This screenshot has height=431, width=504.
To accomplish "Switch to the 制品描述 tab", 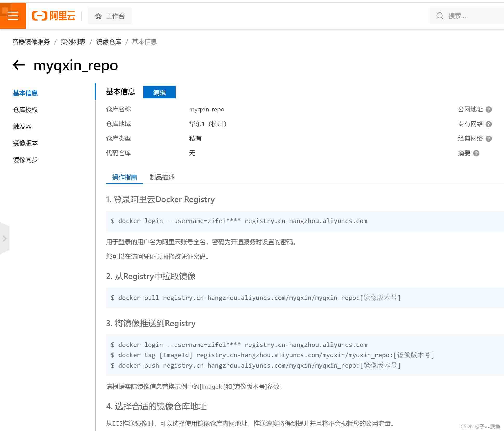I will pyautogui.click(x=162, y=177).
